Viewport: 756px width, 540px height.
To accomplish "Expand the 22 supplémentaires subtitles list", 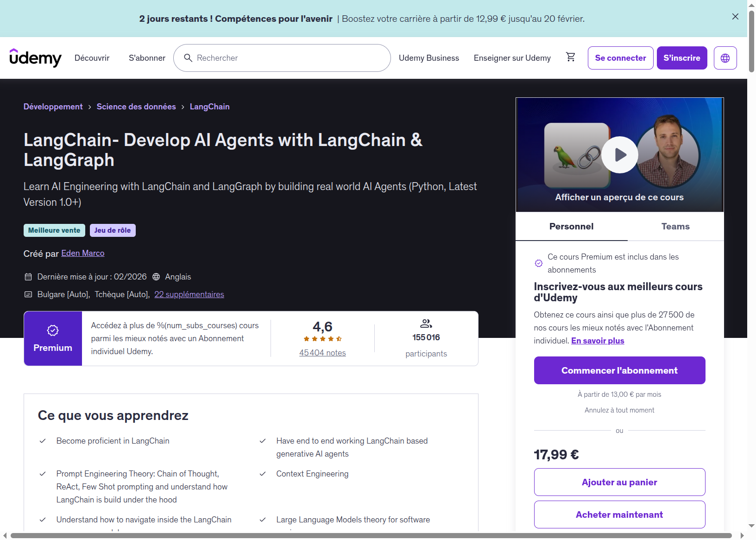I will pos(189,294).
